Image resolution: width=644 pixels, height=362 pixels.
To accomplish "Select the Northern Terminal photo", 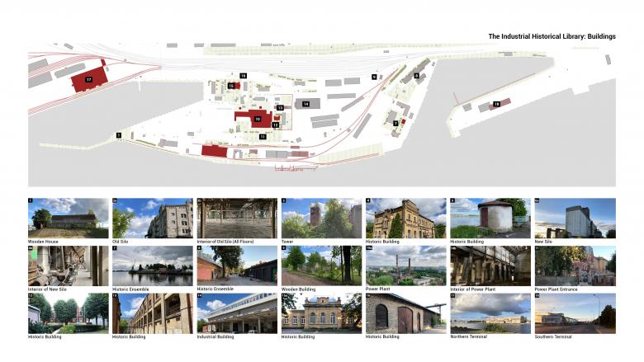I will [490, 313].
